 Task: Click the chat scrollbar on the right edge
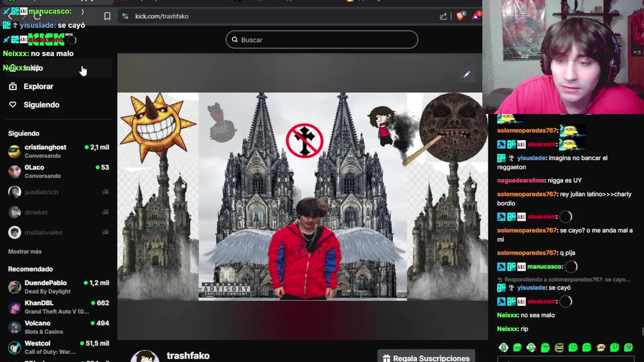[x=642, y=331]
